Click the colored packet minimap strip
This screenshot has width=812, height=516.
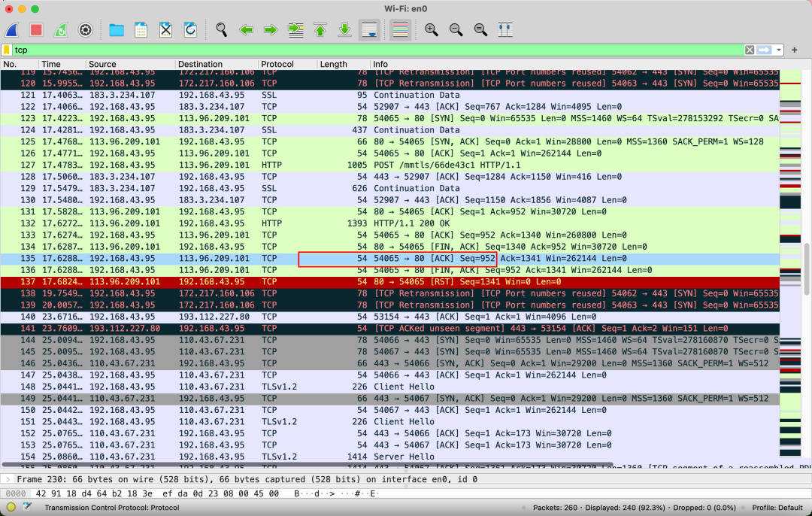click(790, 264)
